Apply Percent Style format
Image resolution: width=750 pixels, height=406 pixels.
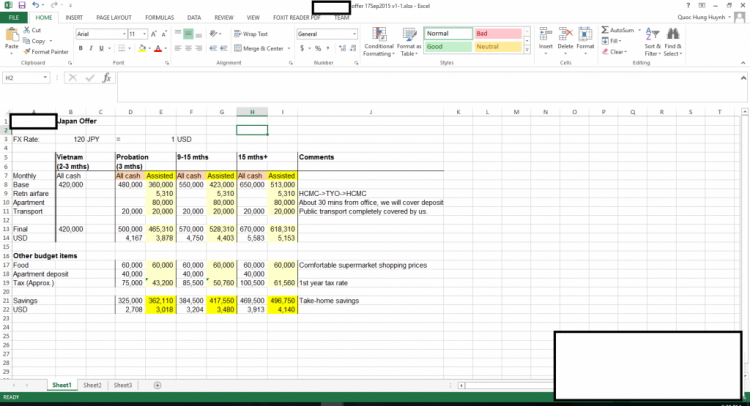pos(318,48)
